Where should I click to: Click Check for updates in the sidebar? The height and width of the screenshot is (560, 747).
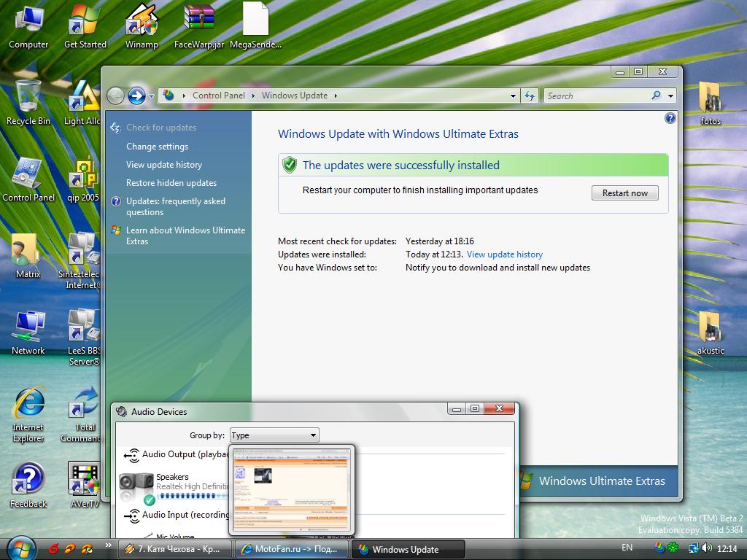tap(161, 128)
